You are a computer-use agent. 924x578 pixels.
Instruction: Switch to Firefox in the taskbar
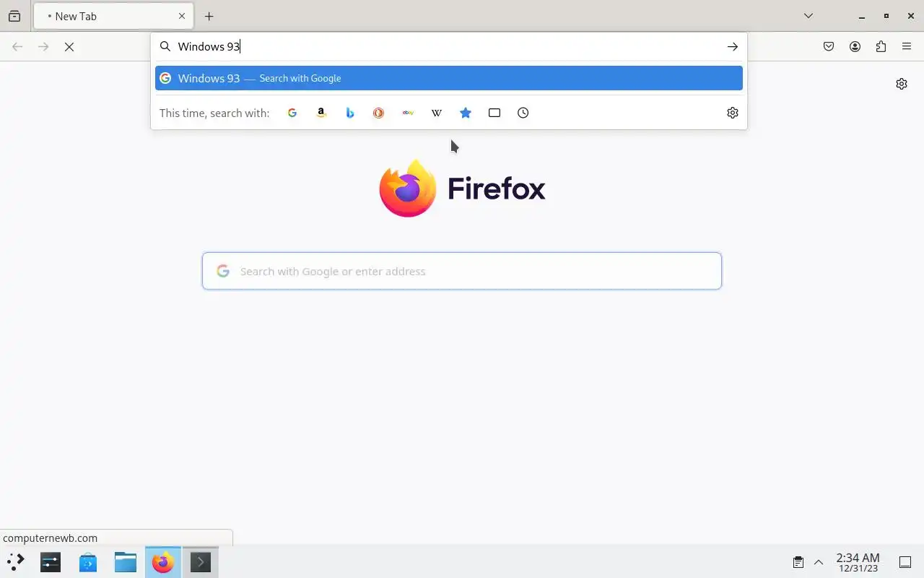click(163, 561)
